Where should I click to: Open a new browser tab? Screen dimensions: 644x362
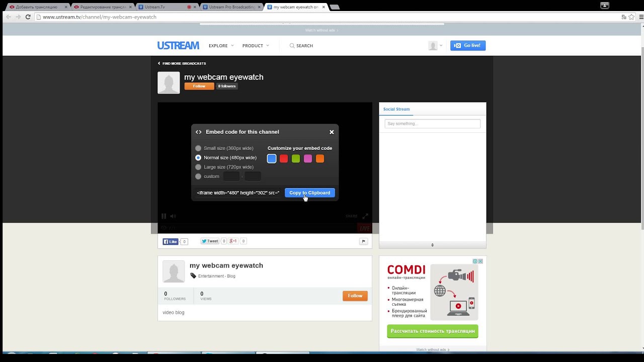click(334, 7)
